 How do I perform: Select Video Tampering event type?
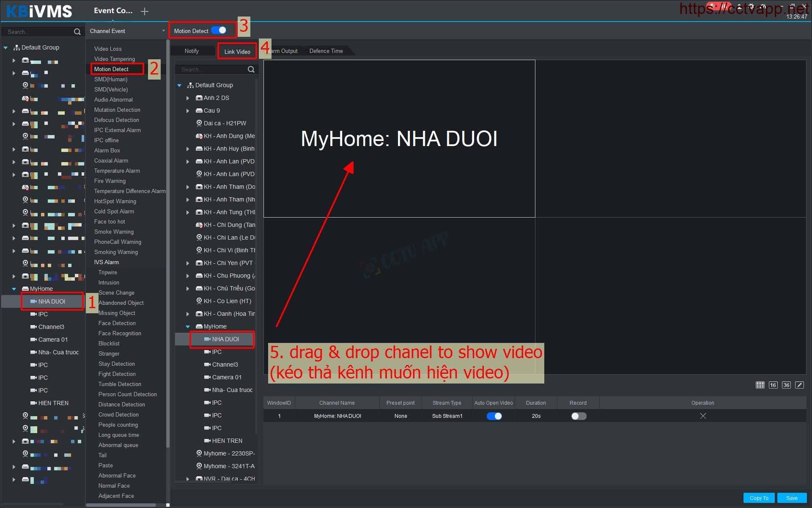pyautogui.click(x=114, y=59)
